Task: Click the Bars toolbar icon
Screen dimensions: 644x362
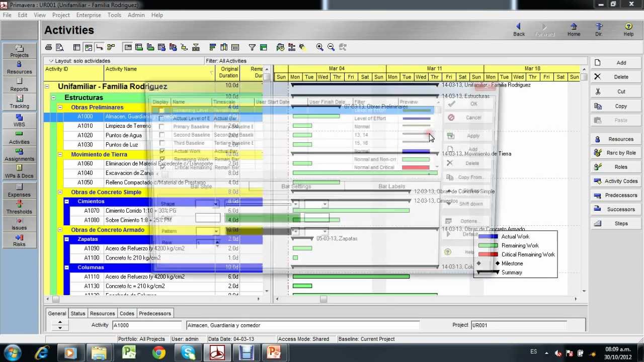Action: [x=212, y=47]
